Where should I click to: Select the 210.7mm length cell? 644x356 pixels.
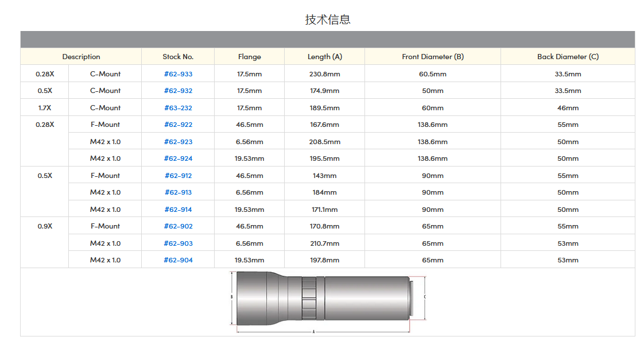click(324, 243)
